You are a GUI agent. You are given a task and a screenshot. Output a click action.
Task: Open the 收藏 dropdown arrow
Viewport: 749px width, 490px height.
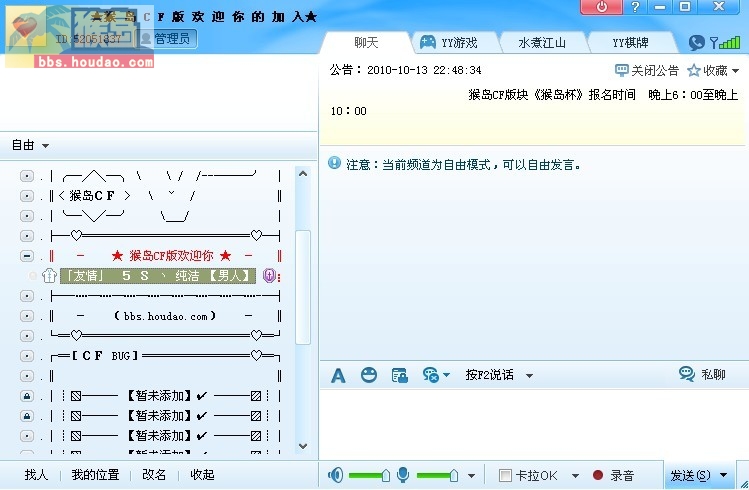coord(736,71)
